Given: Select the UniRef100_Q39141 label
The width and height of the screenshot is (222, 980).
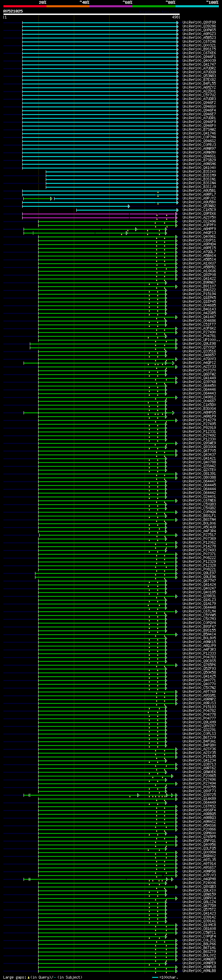Looking at the screenshot, I should tap(199, 921).
